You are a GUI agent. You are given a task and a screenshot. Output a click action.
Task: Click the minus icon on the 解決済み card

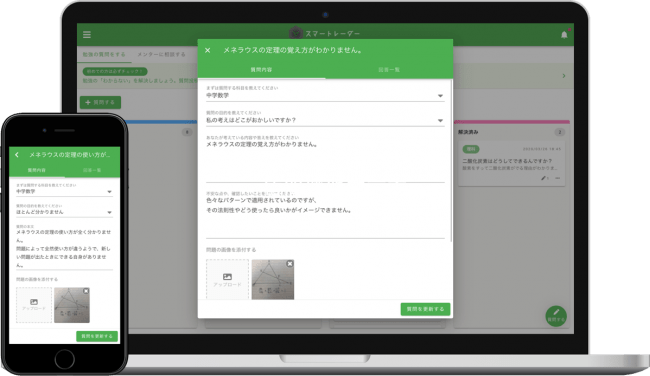click(x=558, y=178)
